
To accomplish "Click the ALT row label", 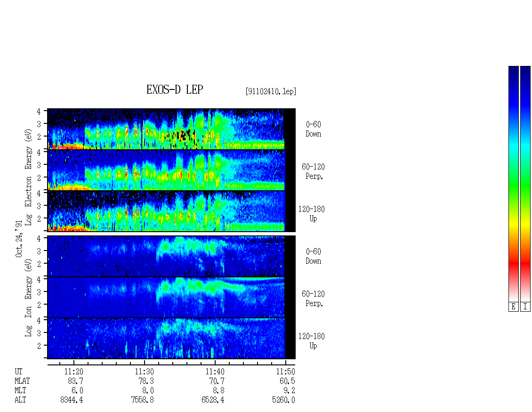I will [x=20, y=400].
